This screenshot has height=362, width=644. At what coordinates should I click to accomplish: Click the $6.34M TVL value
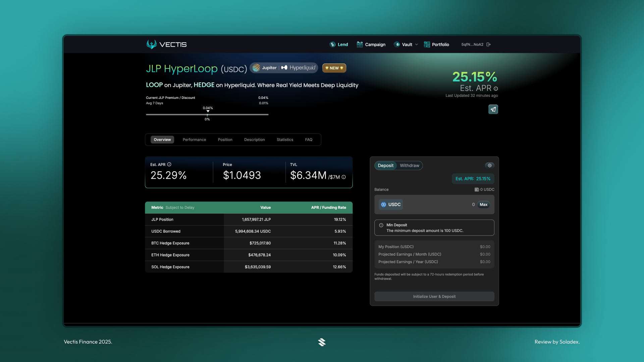tap(308, 175)
